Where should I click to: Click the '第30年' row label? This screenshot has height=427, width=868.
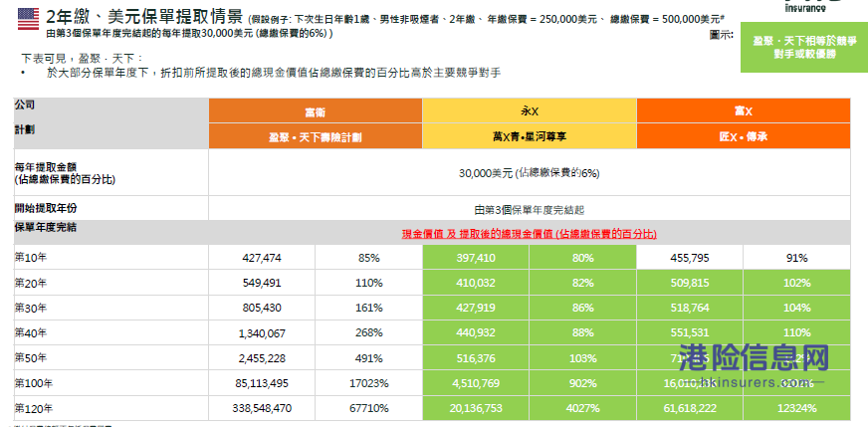[x=31, y=308]
